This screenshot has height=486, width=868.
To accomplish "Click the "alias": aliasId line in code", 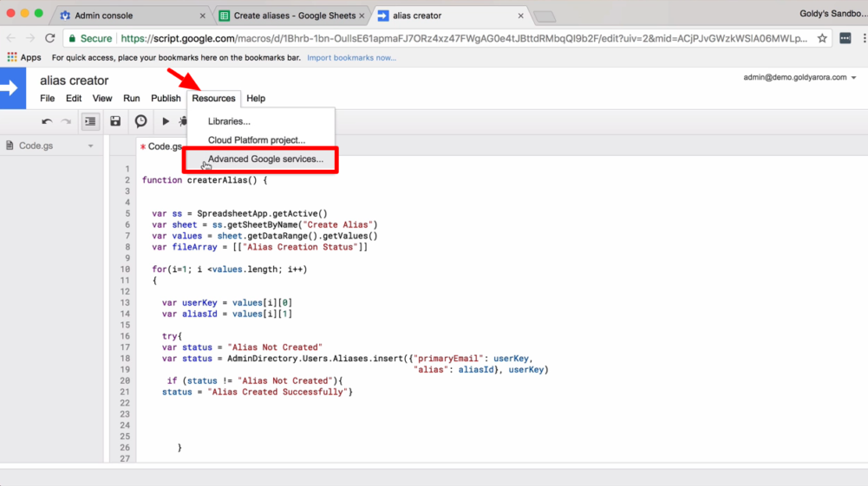I will point(481,370).
